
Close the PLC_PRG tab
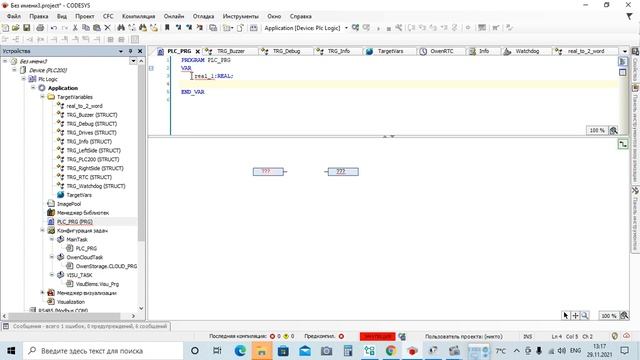[198, 51]
